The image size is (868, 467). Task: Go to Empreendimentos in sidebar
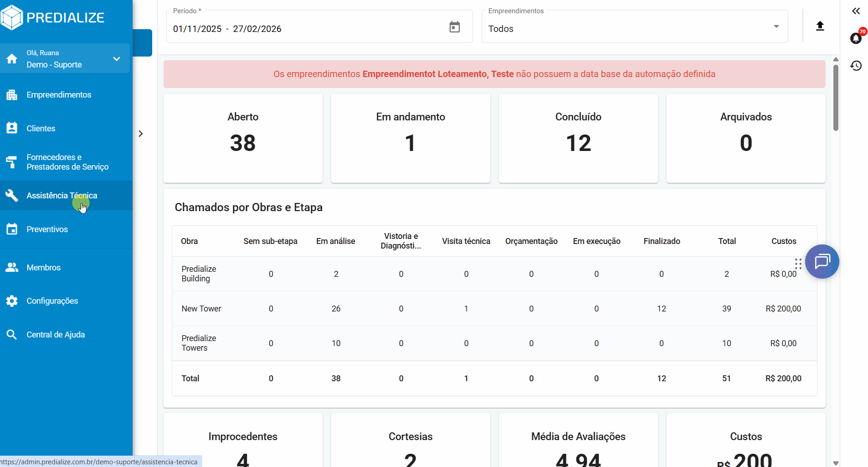pos(59,95)
